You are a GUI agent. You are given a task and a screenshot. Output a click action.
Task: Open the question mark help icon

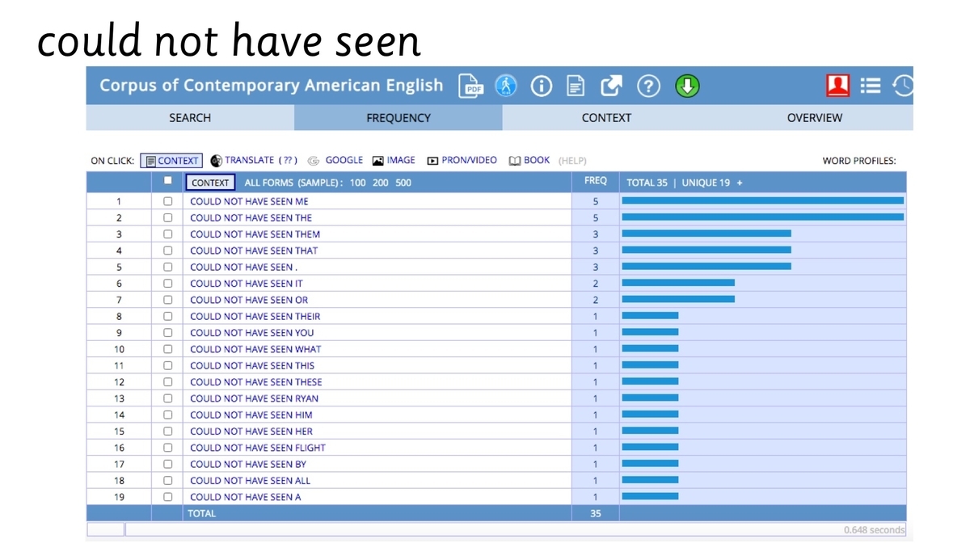click(648, 86)
